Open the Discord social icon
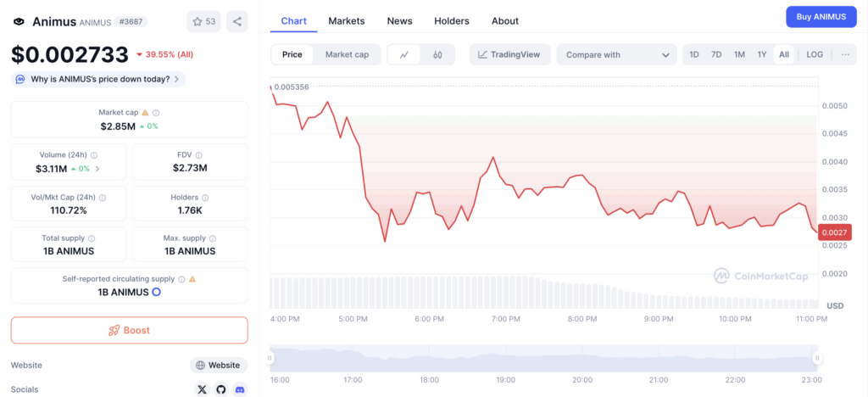The height and width of the screenshot is (397, 868). coord(241,389)
